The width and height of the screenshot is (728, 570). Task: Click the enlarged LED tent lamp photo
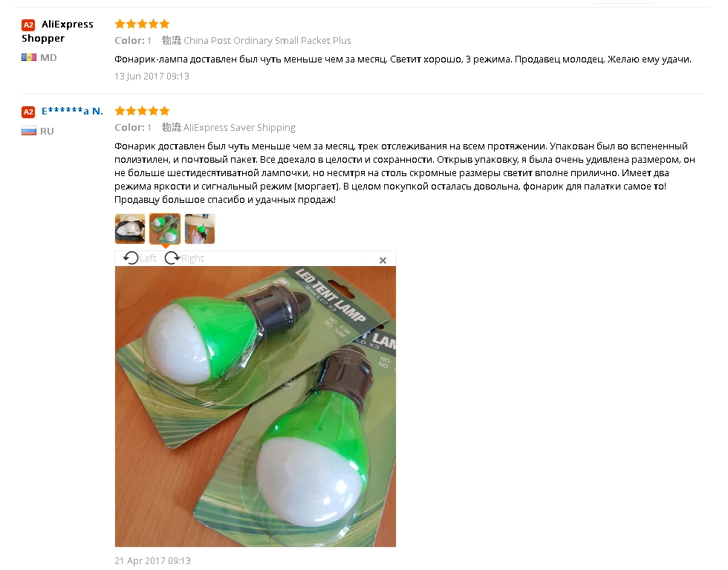pyautogui.click(x=256, y=407)
